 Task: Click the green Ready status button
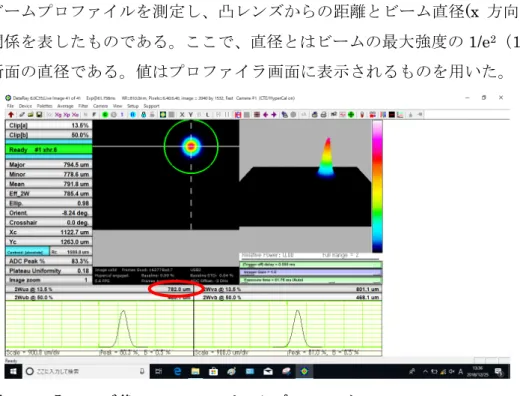[x=49, y=150]
